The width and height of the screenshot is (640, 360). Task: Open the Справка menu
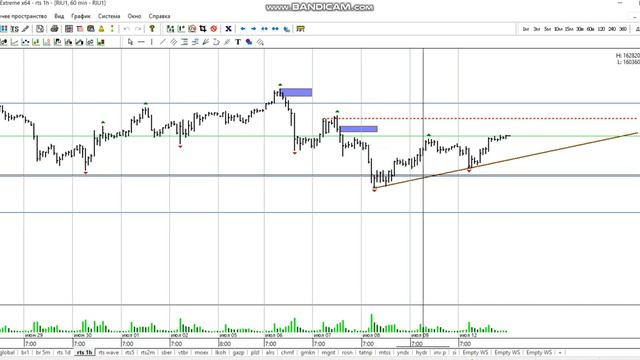tap(159, 16)
